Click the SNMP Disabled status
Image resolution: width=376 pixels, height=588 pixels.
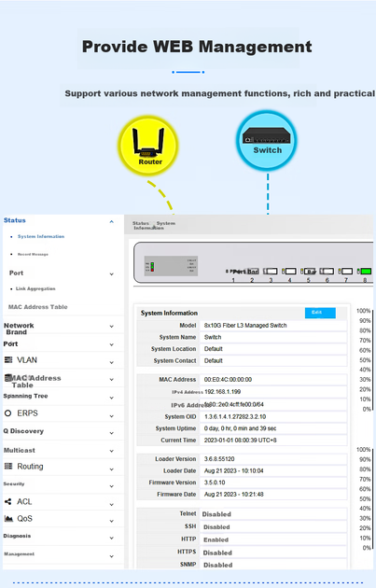coord(217,565)
